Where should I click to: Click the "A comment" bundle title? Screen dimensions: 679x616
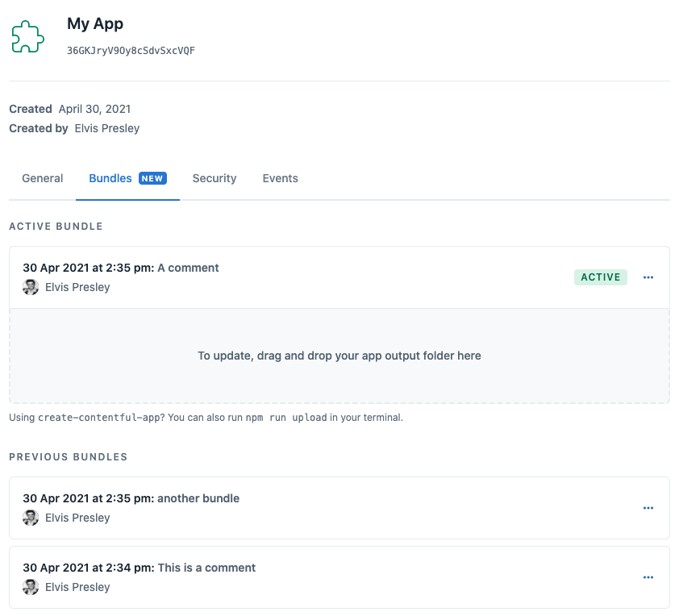coord(188,267)
